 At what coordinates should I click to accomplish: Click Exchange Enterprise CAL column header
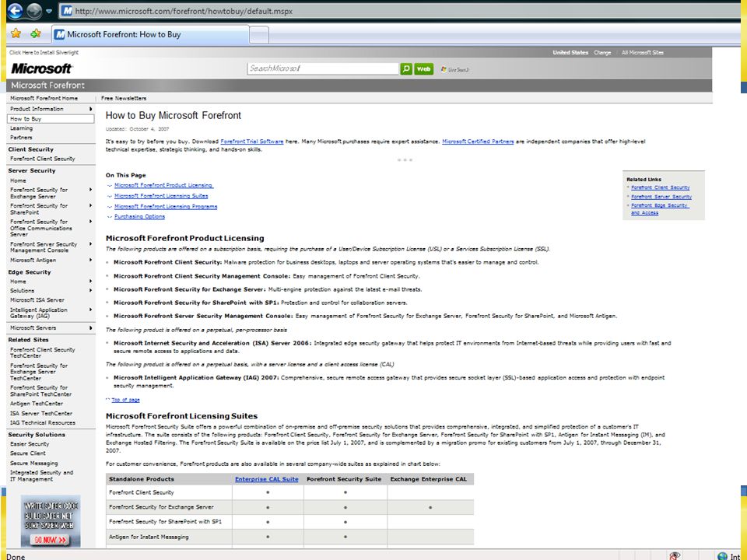point(428,479)
